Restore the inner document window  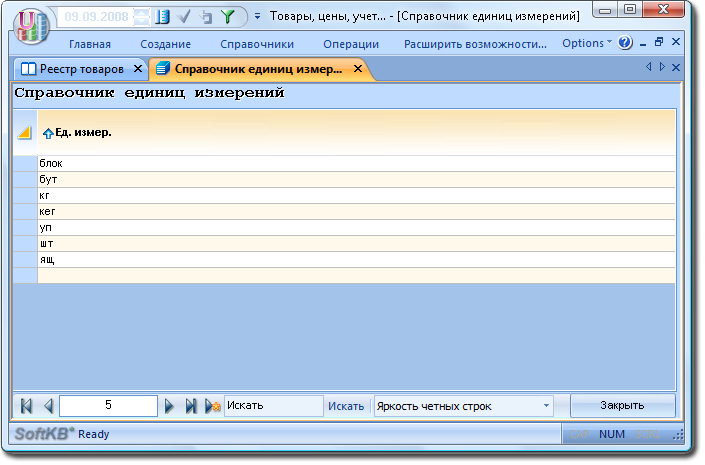coord(659,42)
